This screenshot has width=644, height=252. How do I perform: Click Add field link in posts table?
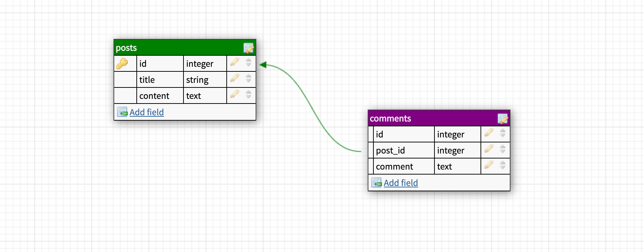(147, 112)
